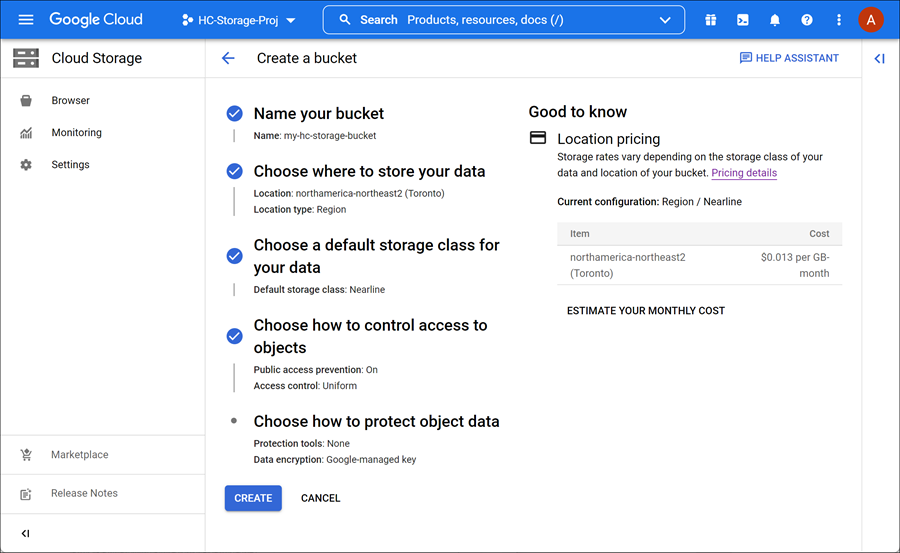Expand Choose where to store your data
The width and height of the screenshot is (900, 553).
[x=369, y=172]
